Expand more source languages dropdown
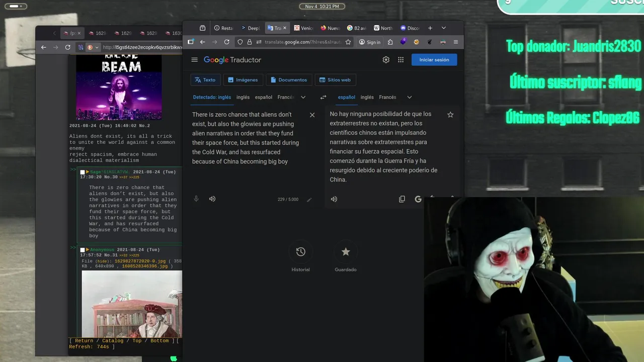The image size is (644, 362). click(x=303, y=97)
